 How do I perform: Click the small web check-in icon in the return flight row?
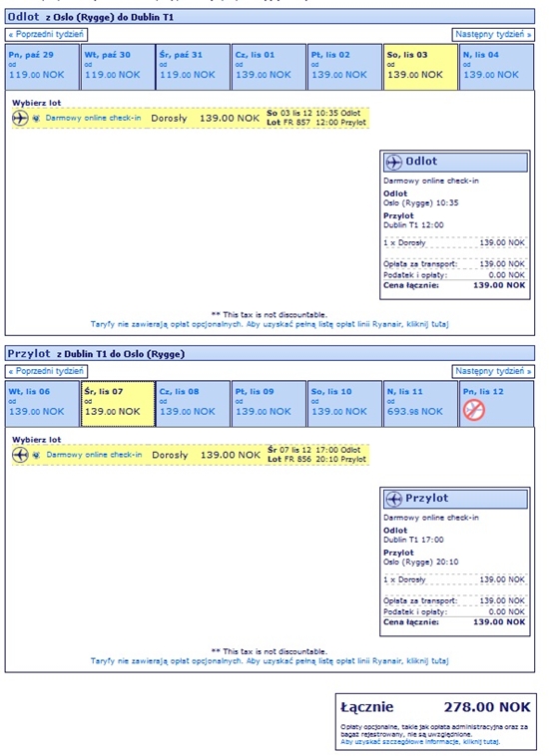pos(36,455)
